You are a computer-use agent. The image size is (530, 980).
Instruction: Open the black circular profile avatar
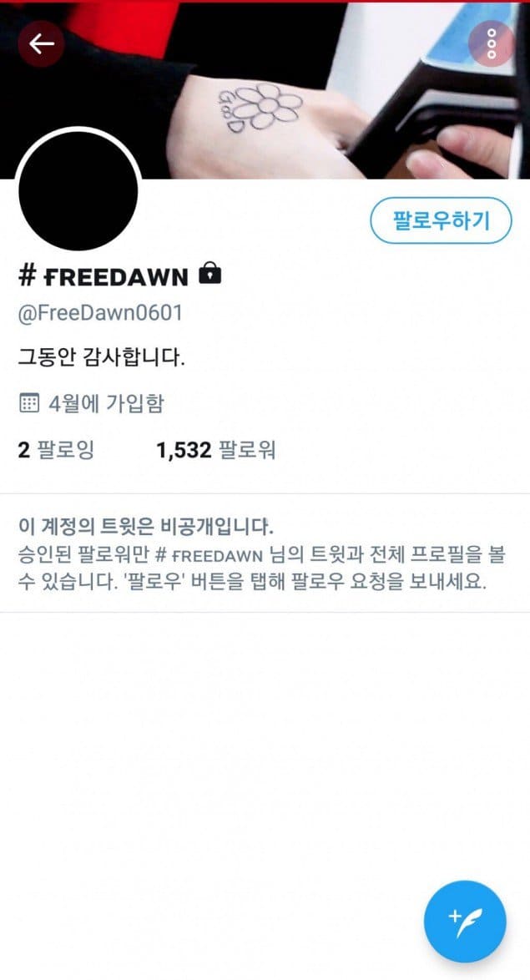point(78,190)
